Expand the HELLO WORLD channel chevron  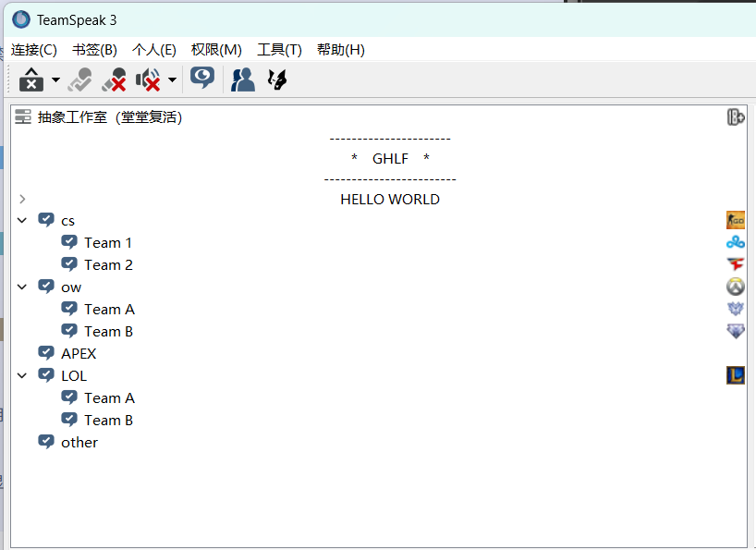[x=22, y=199]
